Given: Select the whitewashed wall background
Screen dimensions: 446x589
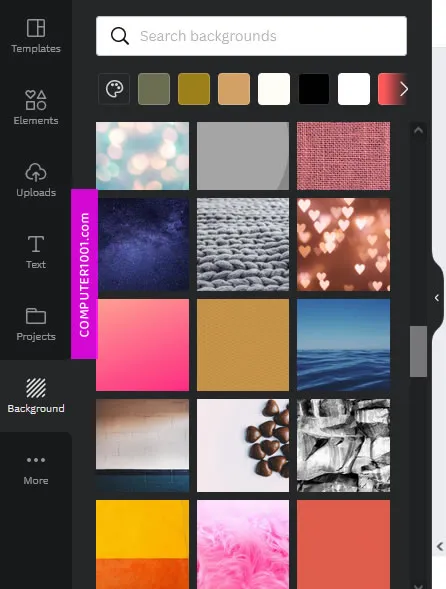Looking at the screenshot, I should (142, 446).
